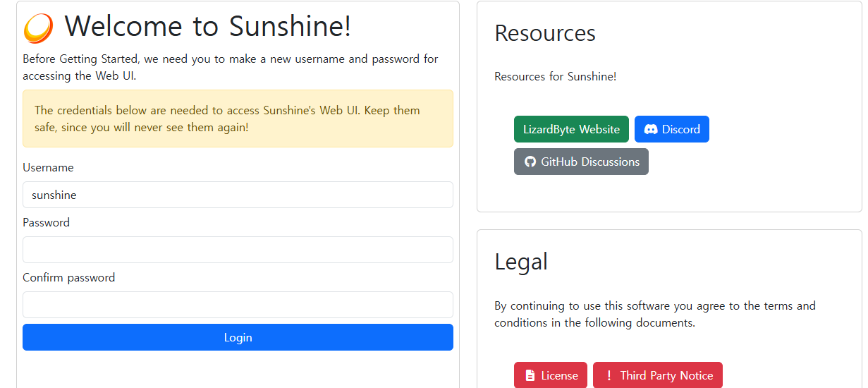
Task: Open GitHub Discussions label
Action: coord(590,162)
